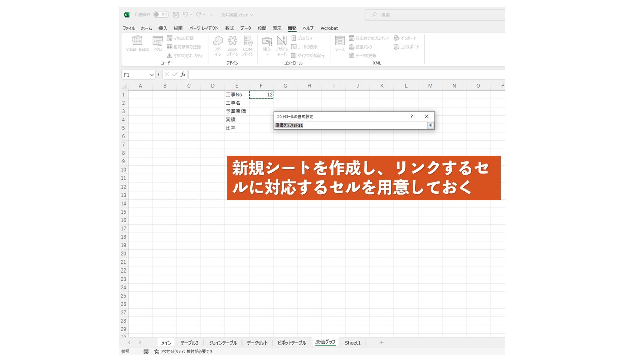
Task: Add a new sheet with plus button
Action: (x=382, y=342)
